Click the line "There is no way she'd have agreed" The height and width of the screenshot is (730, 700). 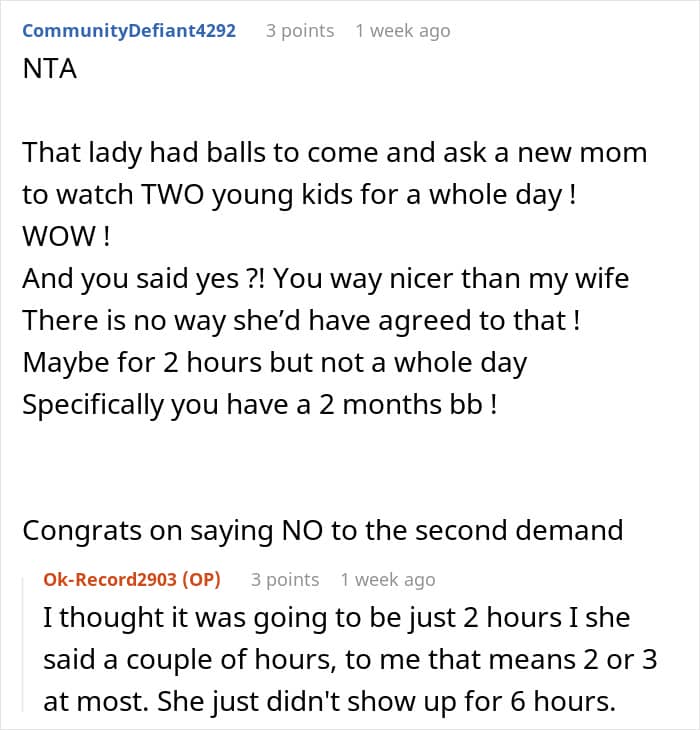[302, 320]
